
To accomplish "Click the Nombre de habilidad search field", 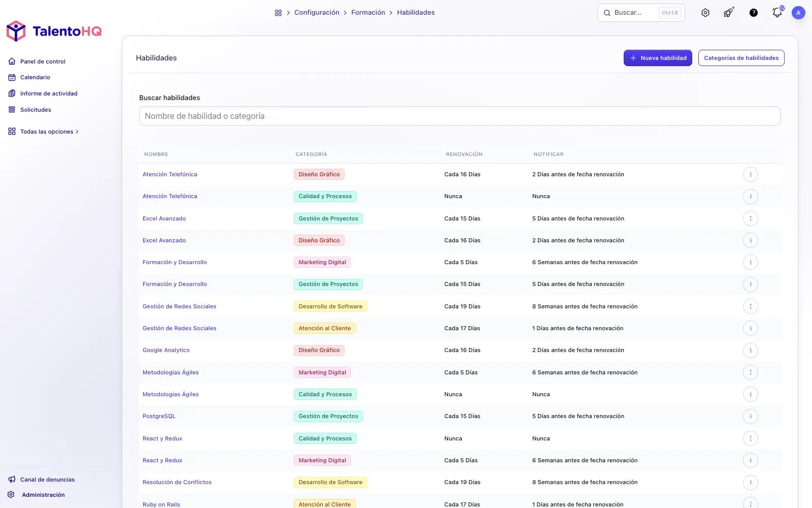I will (x=460, y=116).
